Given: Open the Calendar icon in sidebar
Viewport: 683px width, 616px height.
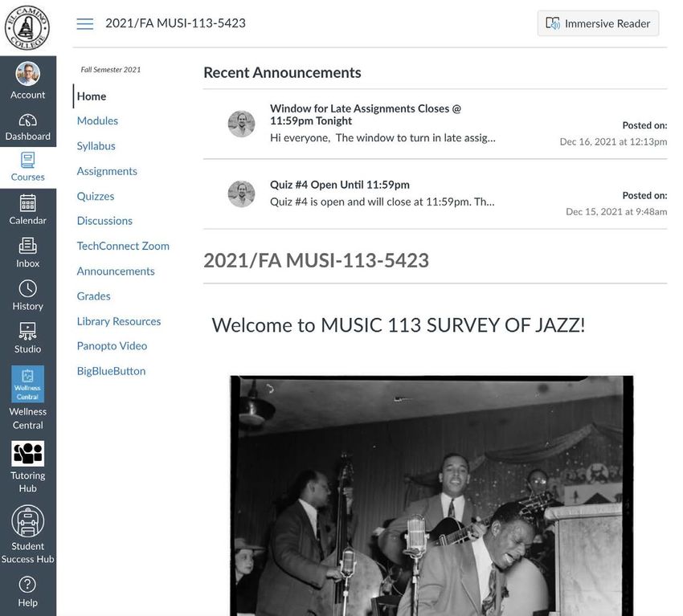Looking at the screenshot, I should 27,203.
